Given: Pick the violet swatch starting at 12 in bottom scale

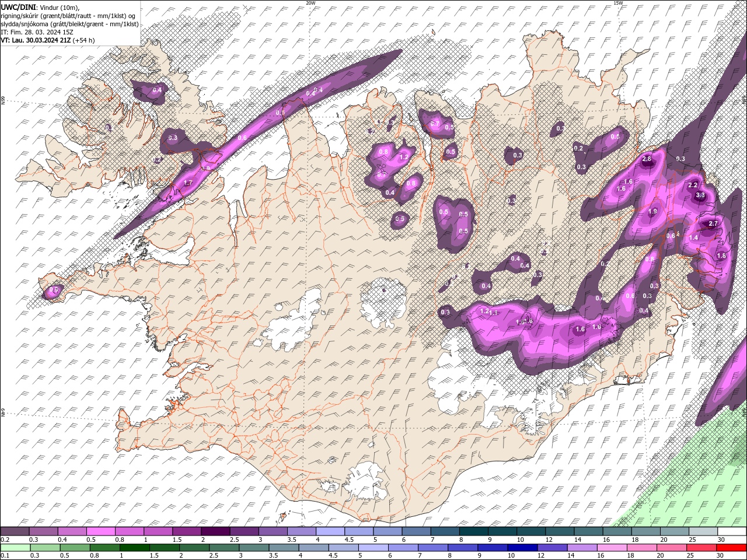Looking at the screenshot, I should 552,548.
